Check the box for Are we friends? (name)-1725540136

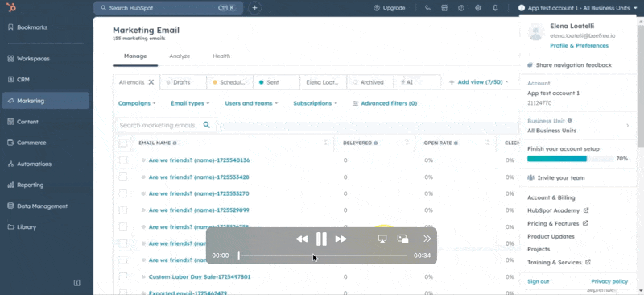[123, 160]
